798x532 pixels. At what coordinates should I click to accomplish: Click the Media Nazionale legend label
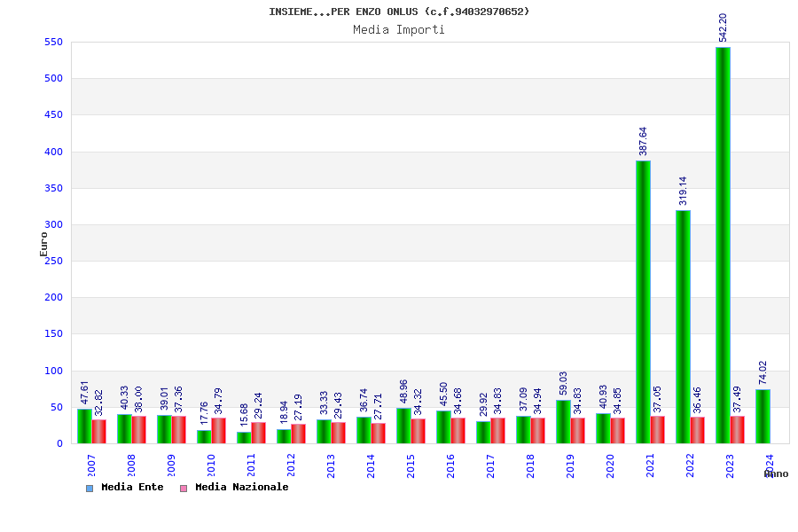241,487
